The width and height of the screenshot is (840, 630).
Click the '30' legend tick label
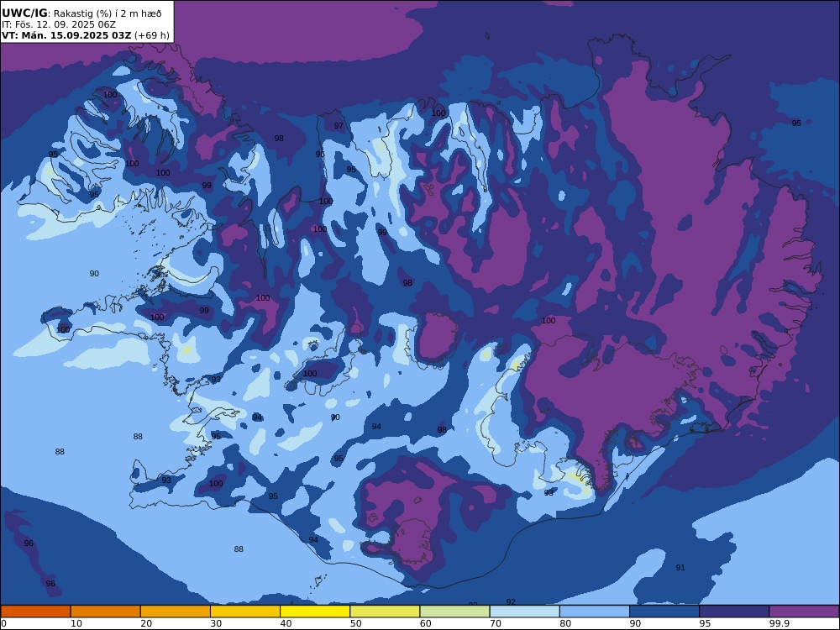pyautogui.click(x=216, y=623)
